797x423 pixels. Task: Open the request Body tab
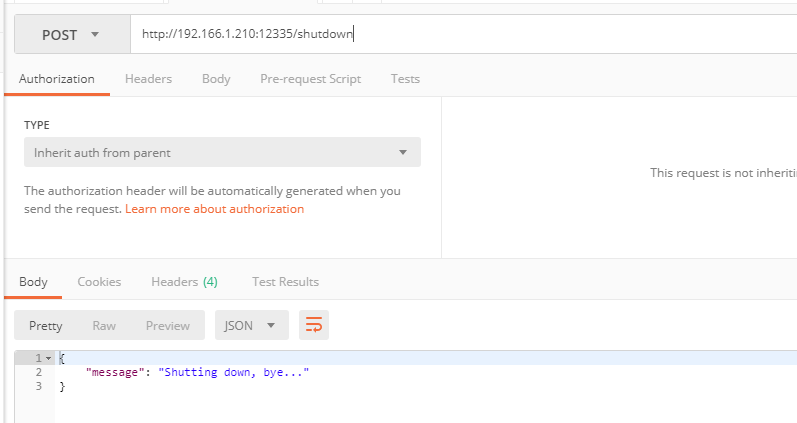(216, 79)
